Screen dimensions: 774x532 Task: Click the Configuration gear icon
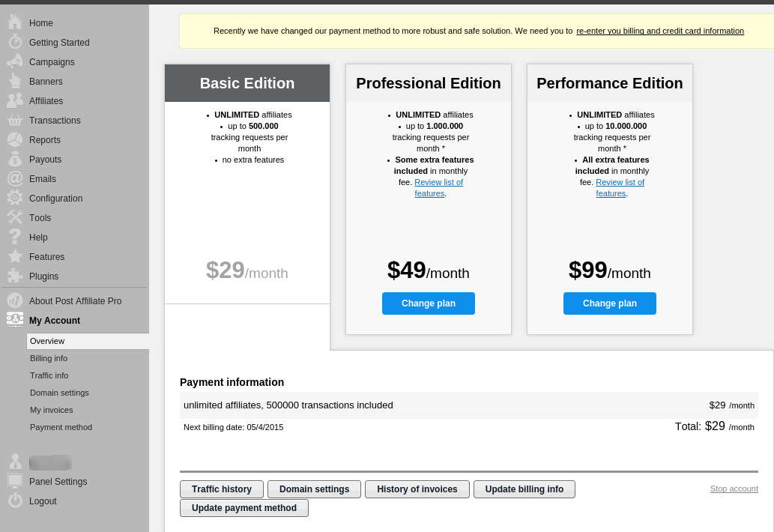(x=14, y=198)
